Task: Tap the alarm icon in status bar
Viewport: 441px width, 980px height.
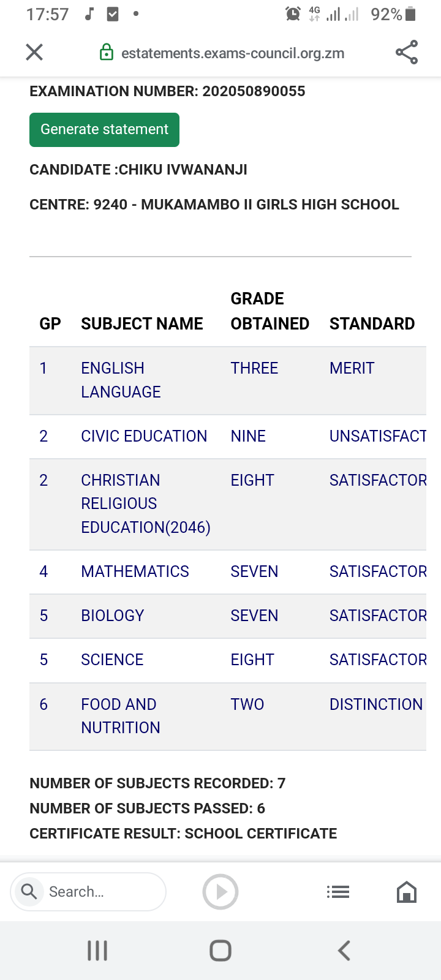Action: pyautogui.click(x=293, y=13)
